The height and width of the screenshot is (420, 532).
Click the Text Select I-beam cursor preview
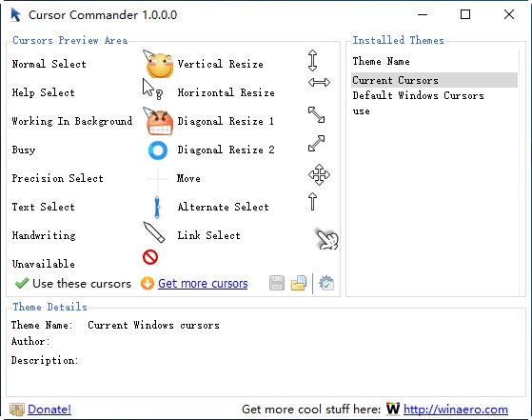coord(157,207)
